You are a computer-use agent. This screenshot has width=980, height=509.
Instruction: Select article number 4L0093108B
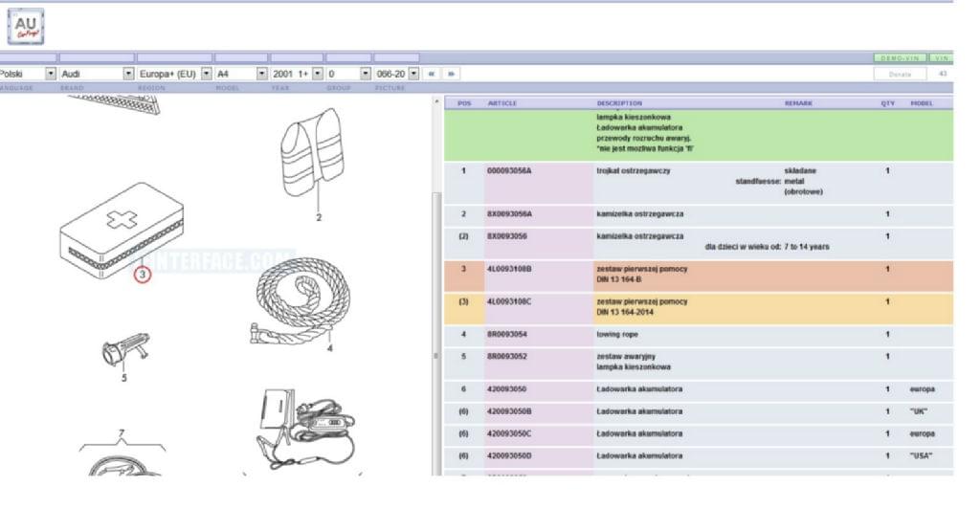click(509, 269)
